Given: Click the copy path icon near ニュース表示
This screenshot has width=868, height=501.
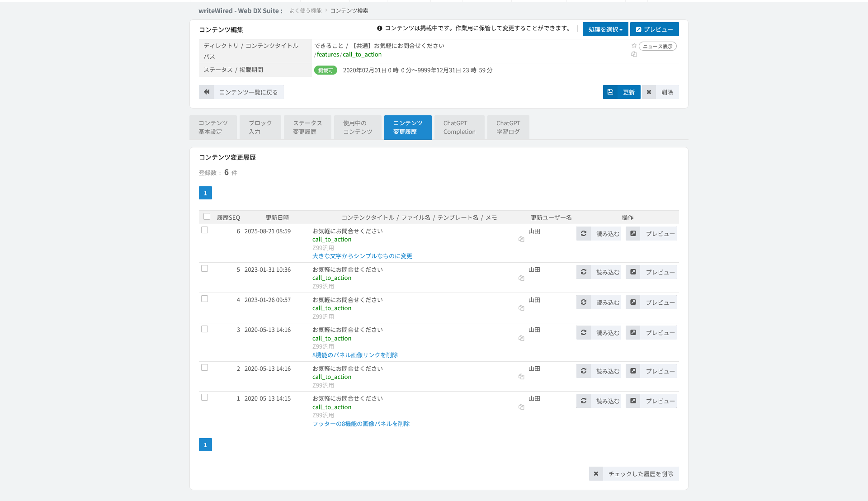Looking at the screenshot, I should [634, 54].
